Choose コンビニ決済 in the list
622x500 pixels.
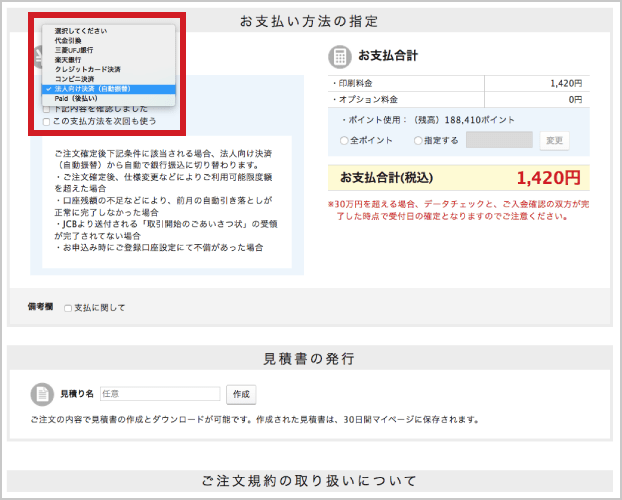click(75, 79)
